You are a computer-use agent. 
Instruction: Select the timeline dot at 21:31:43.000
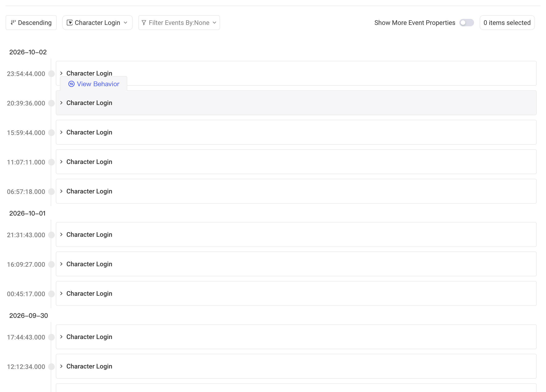coord(51,235)
